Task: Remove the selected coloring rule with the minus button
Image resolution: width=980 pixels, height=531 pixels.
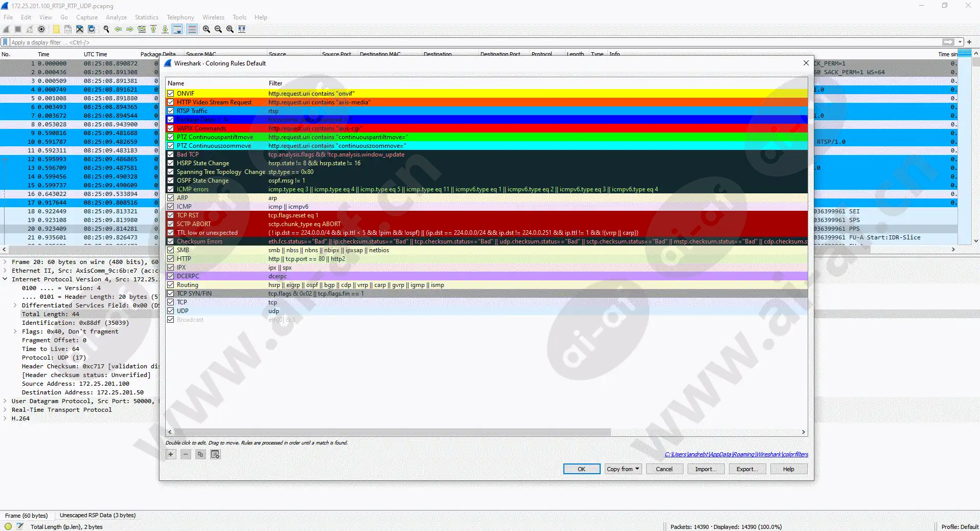Action: [x=186, y=454]
